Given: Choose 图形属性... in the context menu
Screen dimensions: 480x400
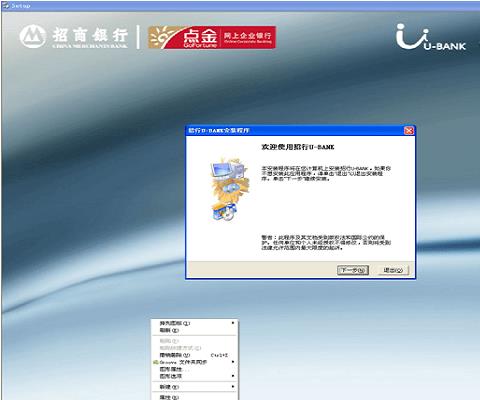Looking at the screenshot, I should point(195,369).
